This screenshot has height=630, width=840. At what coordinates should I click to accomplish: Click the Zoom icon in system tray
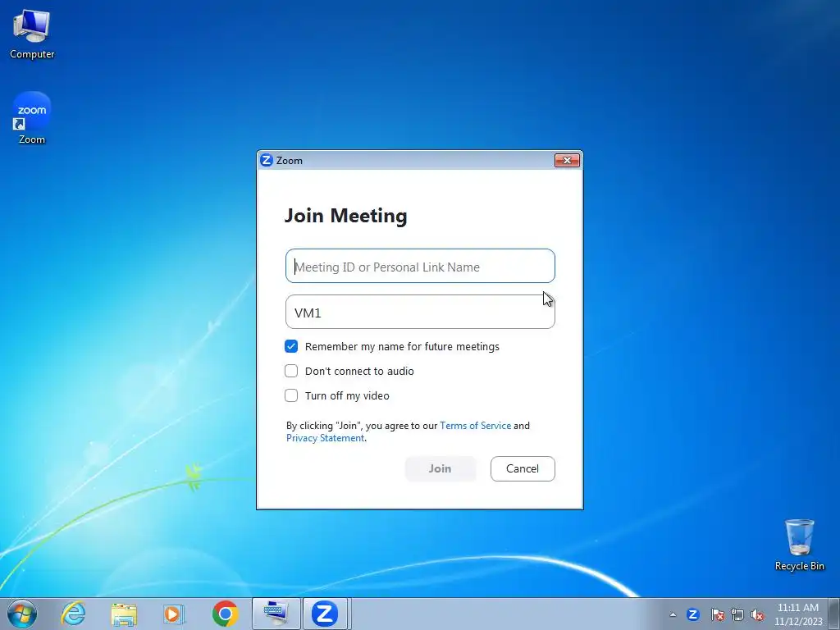[x=693, y=614]
